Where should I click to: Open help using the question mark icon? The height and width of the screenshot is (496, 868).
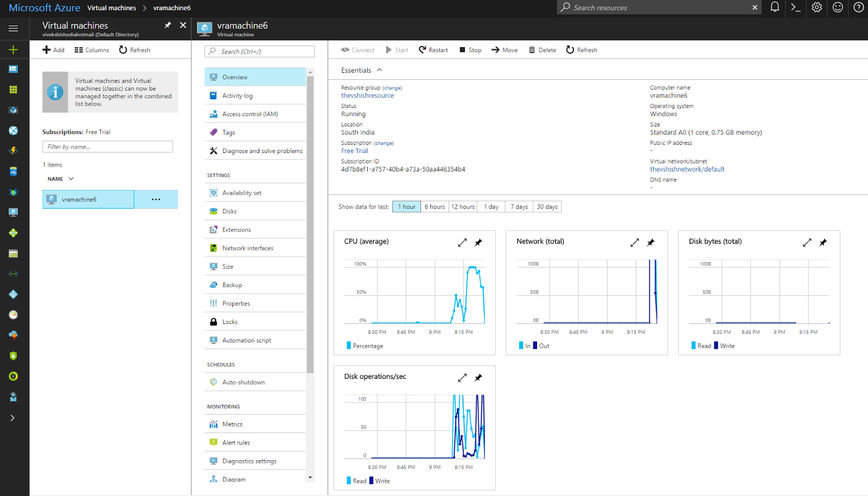coord(858,8)
